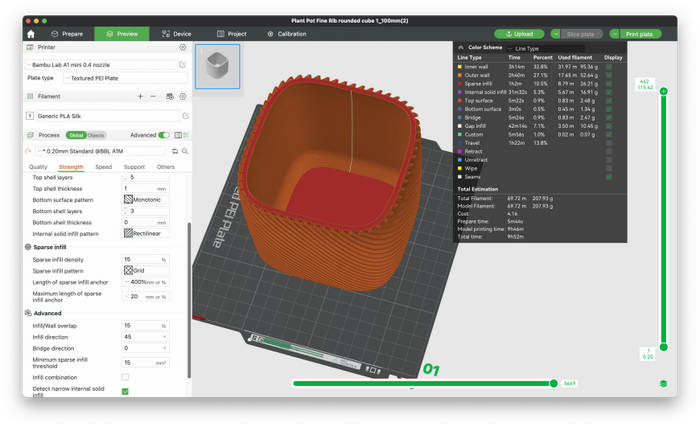Image resolution: width=700 pixels, height=427 pixels.
Task: Toggle the Advanced settings switch
Action: [164, 135]
